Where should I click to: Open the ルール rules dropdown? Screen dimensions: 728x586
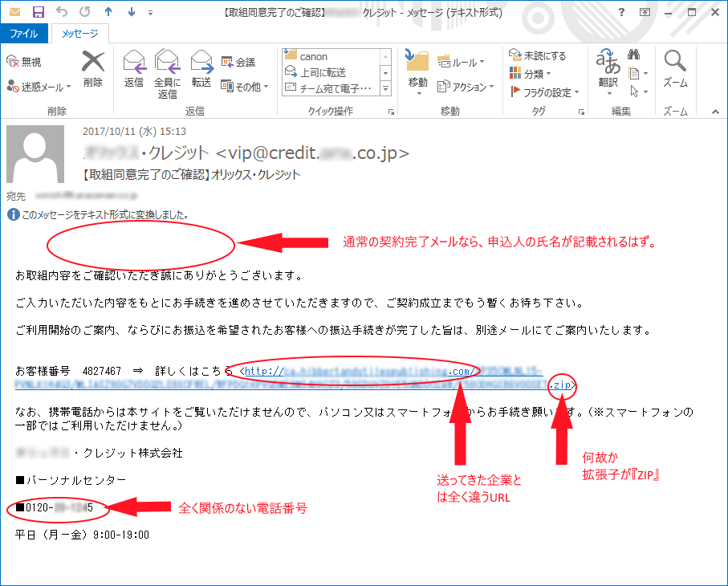pos(461,63)
